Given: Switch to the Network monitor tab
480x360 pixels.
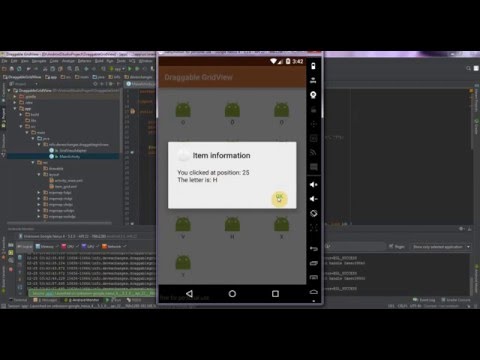Looking at the screenshot, I should pyautogui.click(x=112, y=247).
